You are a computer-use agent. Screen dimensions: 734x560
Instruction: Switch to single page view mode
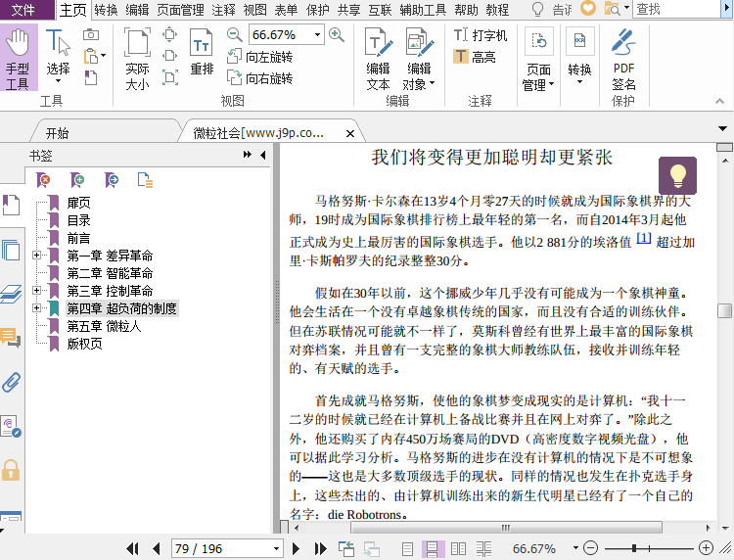408,548
